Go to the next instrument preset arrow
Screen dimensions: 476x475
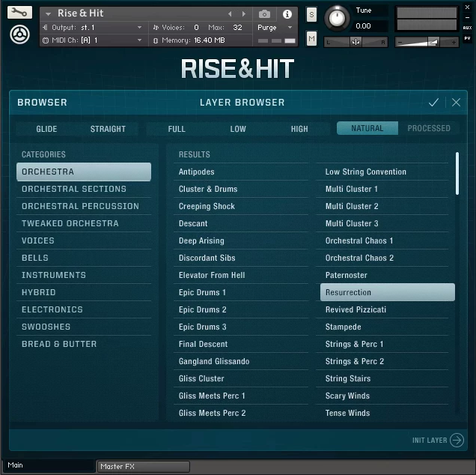point(244,13)
